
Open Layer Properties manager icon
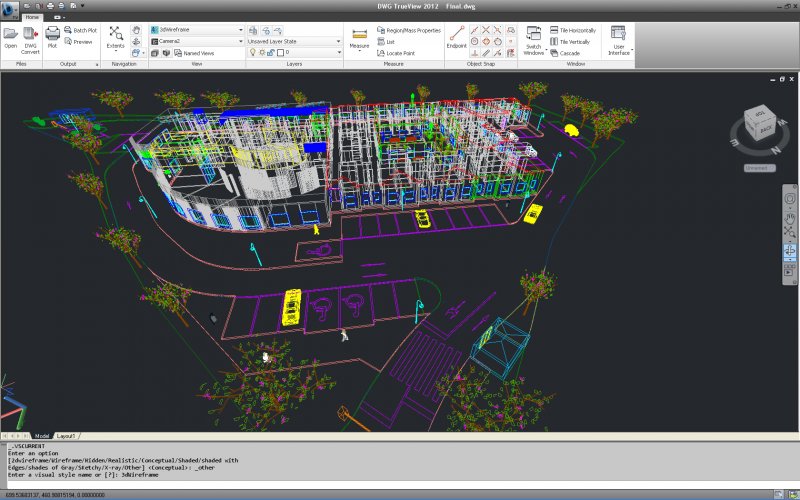[x=253, y=30]
